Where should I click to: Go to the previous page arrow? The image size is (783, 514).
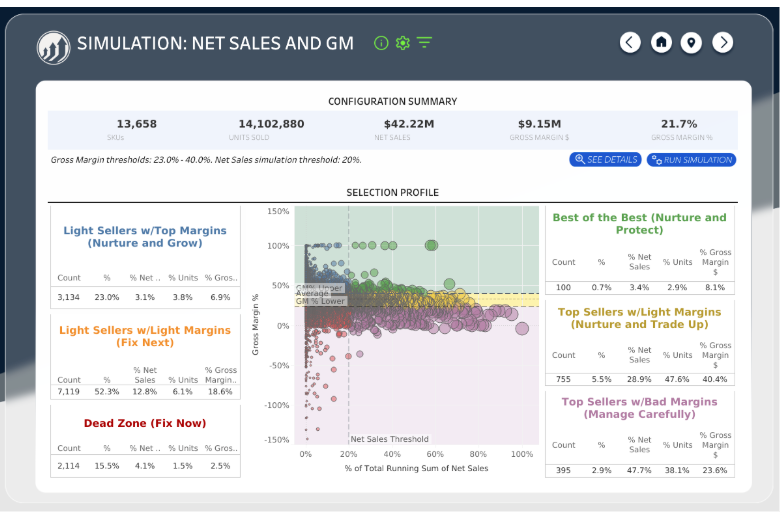click(630, 42)
